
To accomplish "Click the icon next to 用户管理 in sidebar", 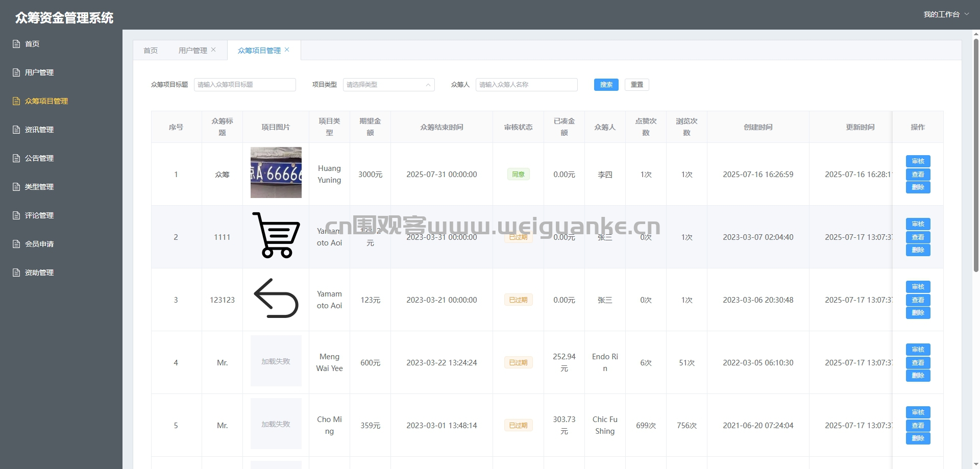I will (16, 72).
